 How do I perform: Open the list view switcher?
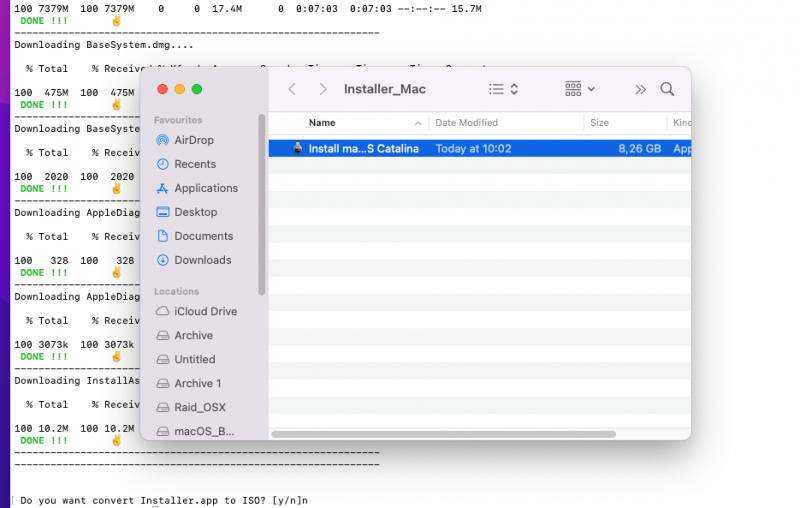503,89
